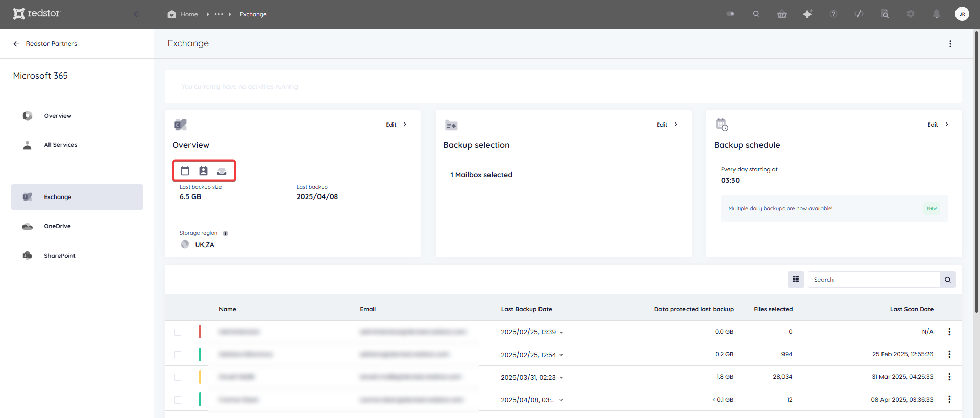This screenshot has width=980, height=418.
Task: Expand the 2025/04/08 backup date dropdown
Action: pyautogui.click(x=561, y=400)
